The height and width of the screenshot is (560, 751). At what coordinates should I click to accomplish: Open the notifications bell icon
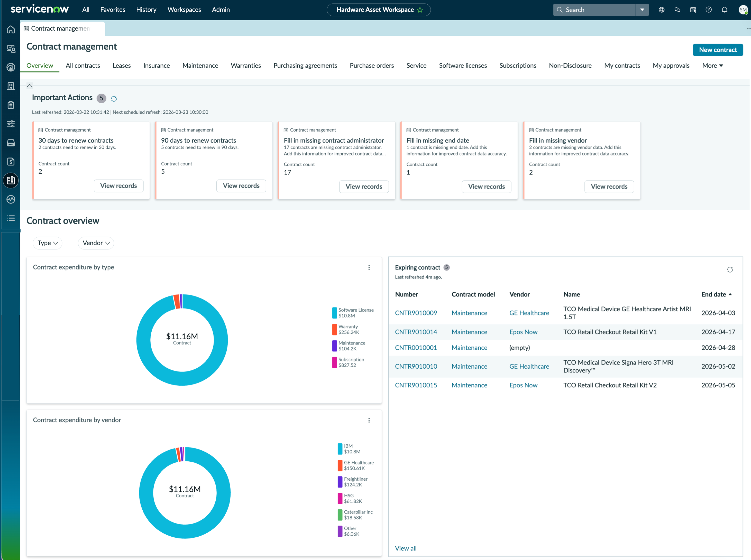coord(725,10)
